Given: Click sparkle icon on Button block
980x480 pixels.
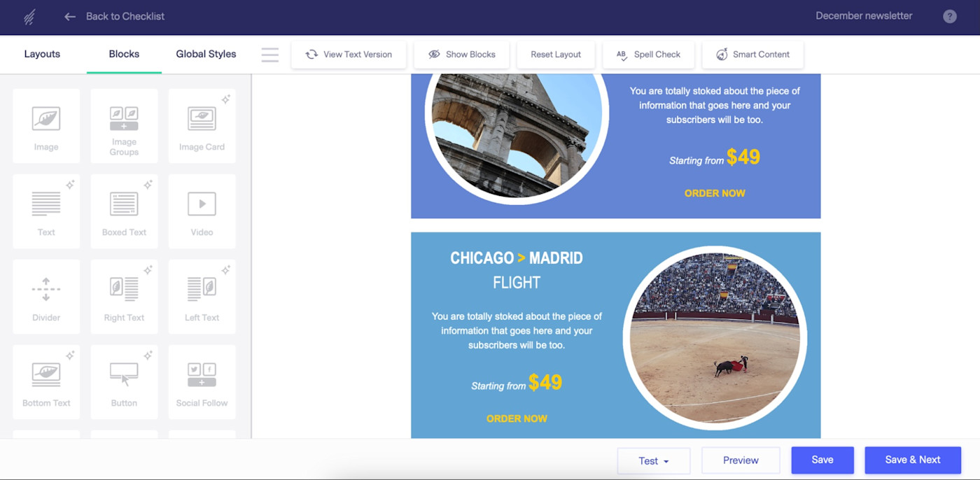Looking at the screenshot, I should (x=148, y=355).
